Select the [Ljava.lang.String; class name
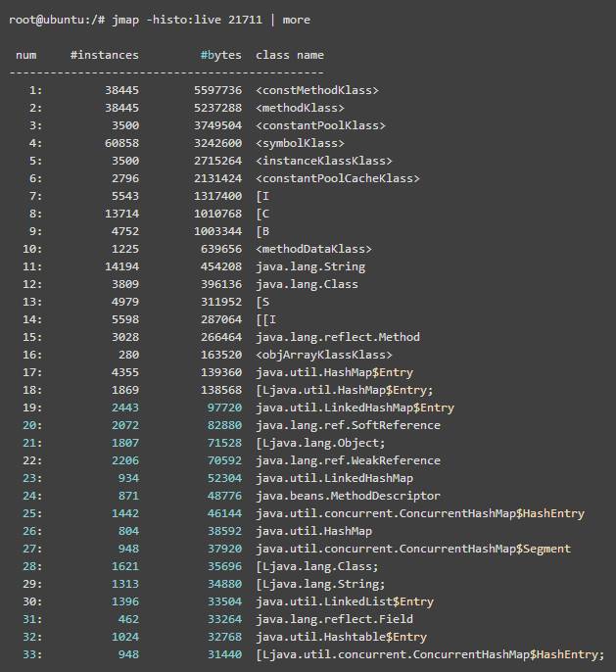Image resolution: width=616 pixels, height=672 pixels. pos(320,584)
